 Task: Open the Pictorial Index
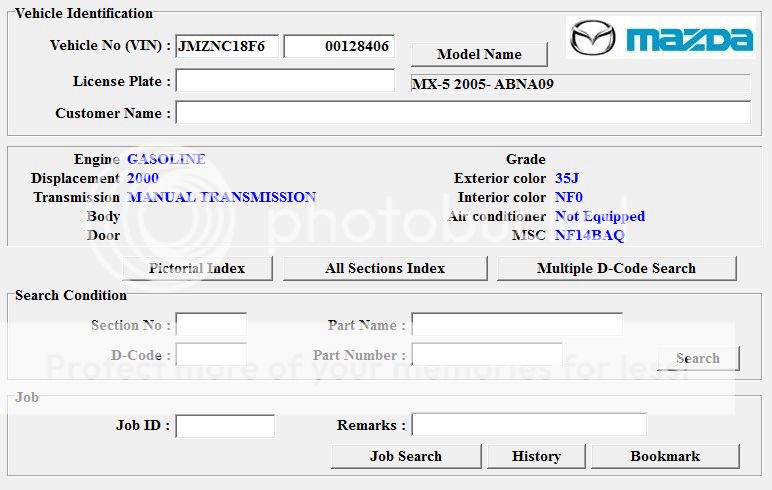197,268
